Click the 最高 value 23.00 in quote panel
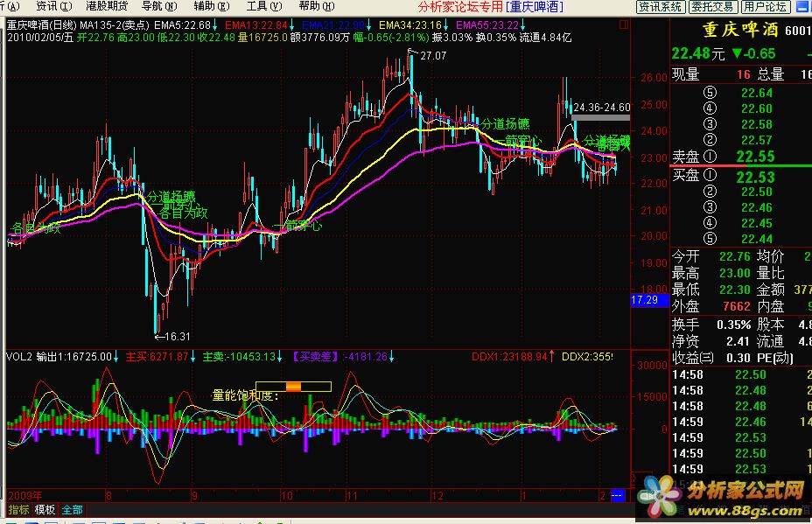812x524 pixels. (x=735, y=273)
